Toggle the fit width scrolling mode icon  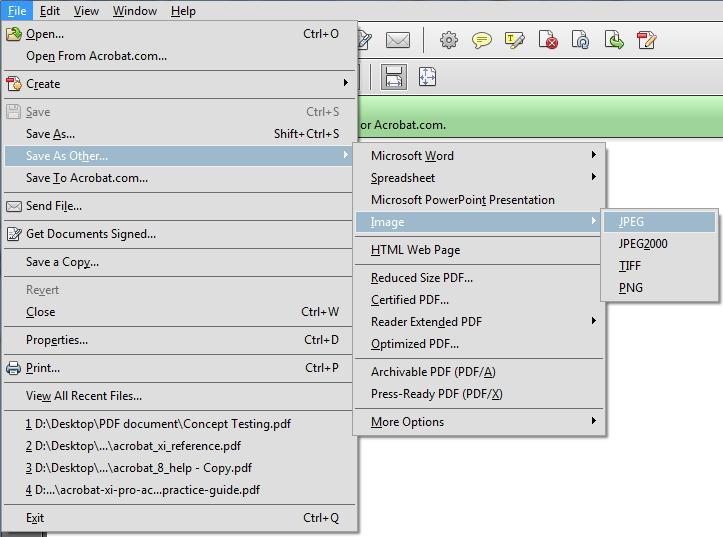(393, 77)
